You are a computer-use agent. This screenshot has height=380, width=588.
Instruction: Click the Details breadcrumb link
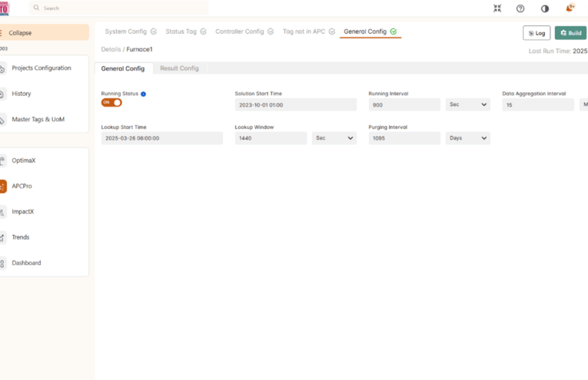pos(111,49)
